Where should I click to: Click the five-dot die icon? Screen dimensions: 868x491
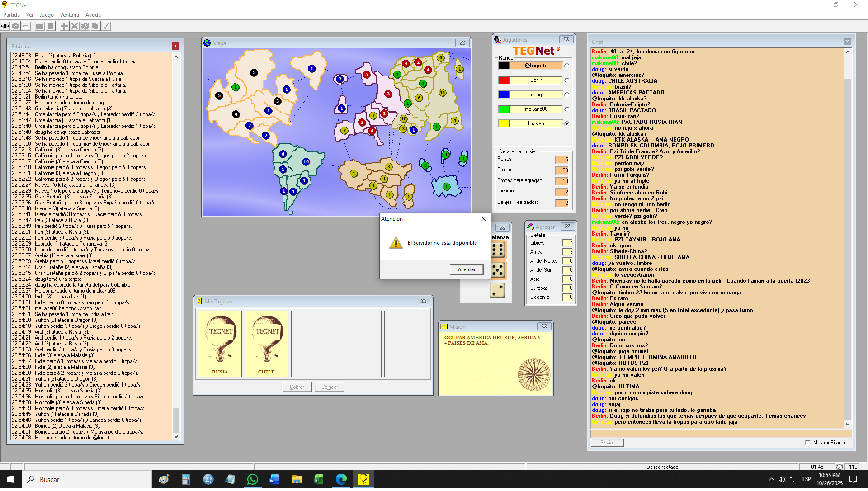(x=498, y=270)
